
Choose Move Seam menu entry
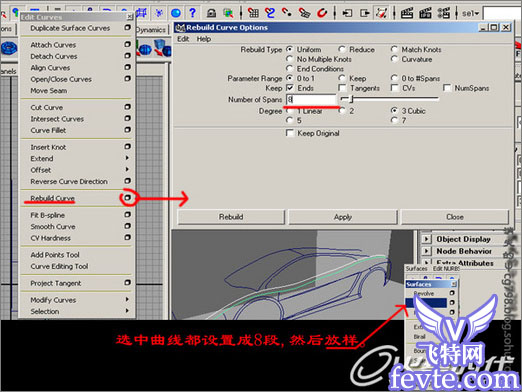click(49, 90)
